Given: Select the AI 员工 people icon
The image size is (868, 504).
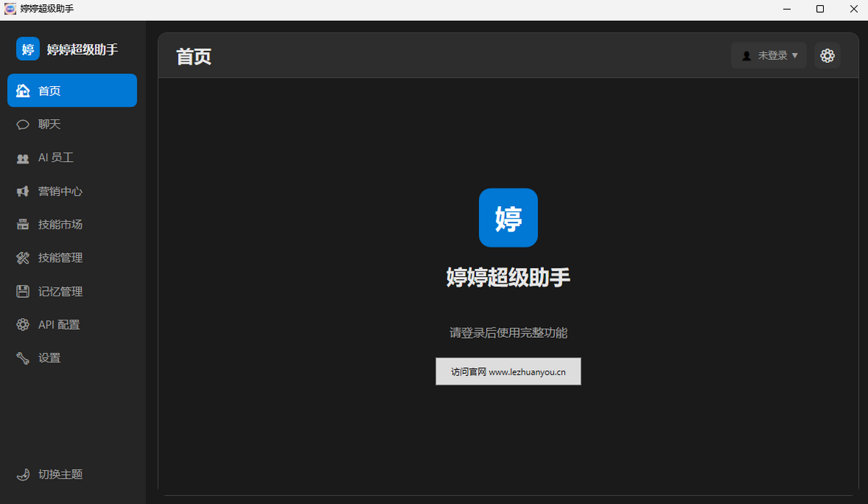Looking at the screenshot, I should tap(23, 158).
